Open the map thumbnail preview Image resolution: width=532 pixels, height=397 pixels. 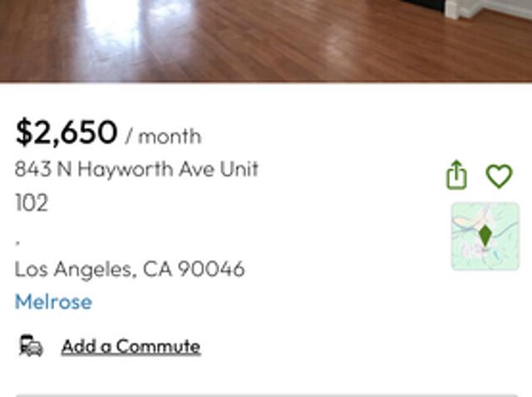(x=485, y=237)
